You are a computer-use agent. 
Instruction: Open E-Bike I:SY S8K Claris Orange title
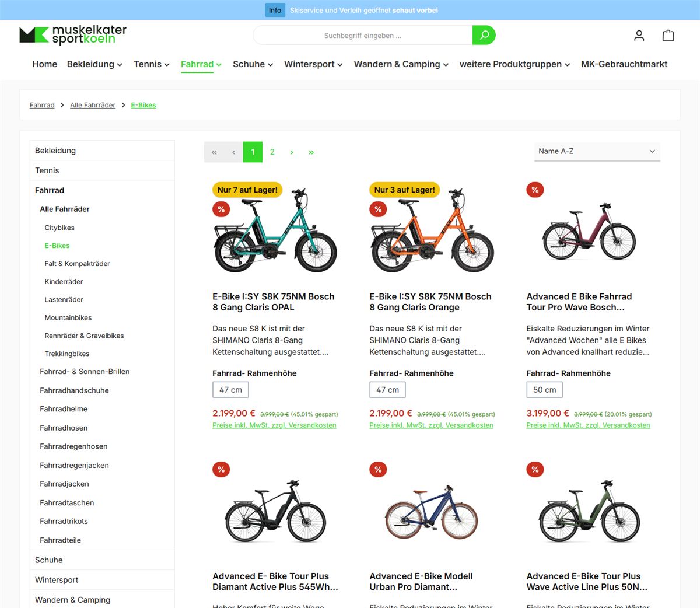tap(430, 302)
